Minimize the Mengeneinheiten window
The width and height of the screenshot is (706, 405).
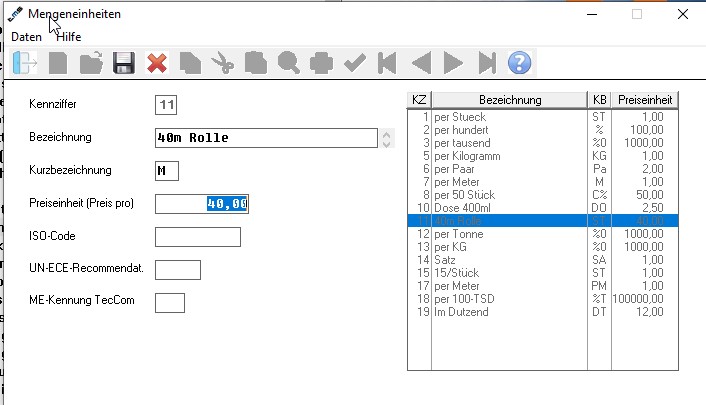592,14
